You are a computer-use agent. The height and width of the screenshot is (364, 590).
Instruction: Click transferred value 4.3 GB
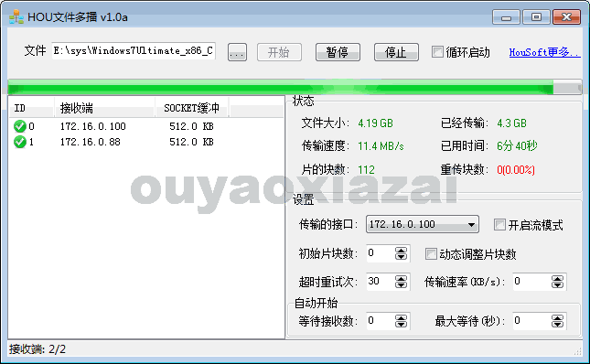coord(511,123)
